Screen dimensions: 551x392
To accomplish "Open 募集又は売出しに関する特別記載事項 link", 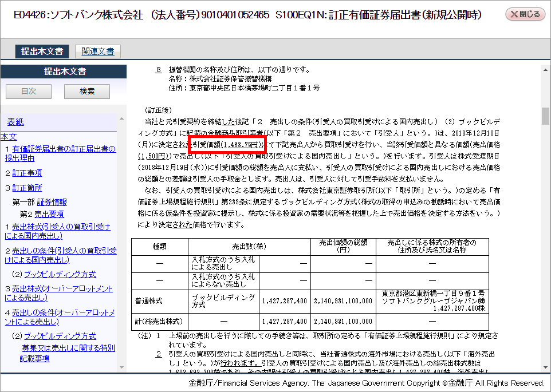I will pos(68,353).
